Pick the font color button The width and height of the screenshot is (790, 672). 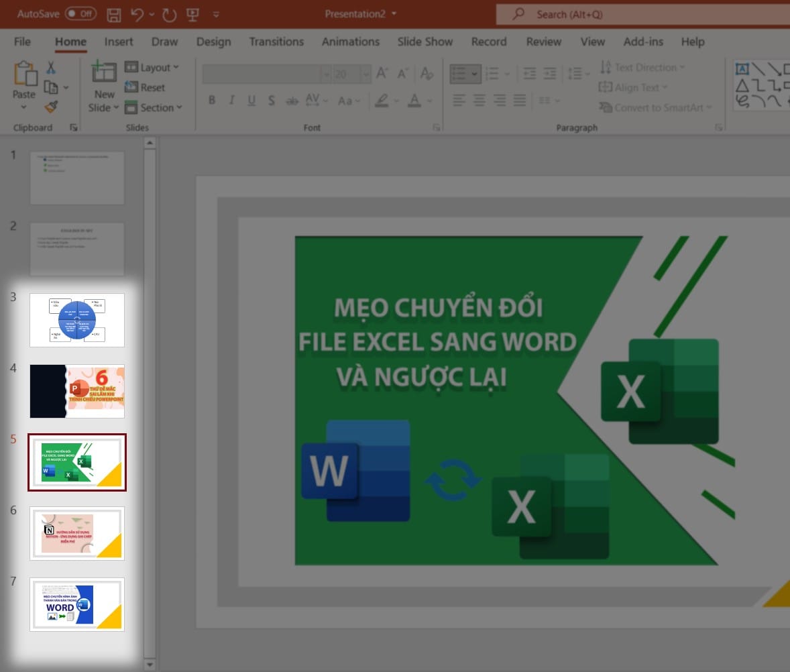(x=414, y=100)
